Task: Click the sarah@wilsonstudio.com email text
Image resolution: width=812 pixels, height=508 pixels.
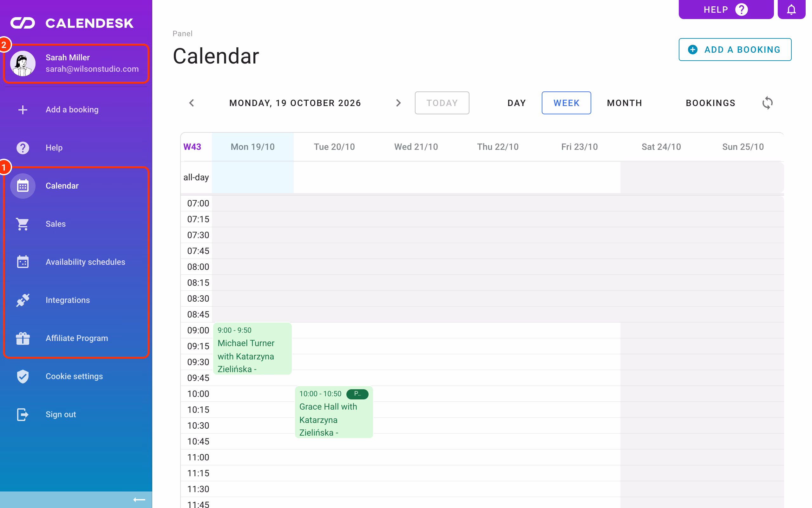Action: click(x=92, y=69)
